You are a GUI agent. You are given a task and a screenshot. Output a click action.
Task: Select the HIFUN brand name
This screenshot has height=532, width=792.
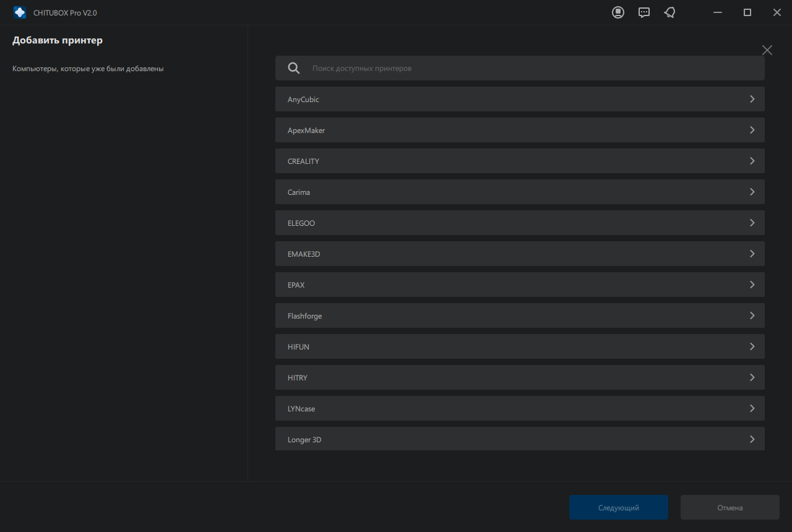click(298, 347)
